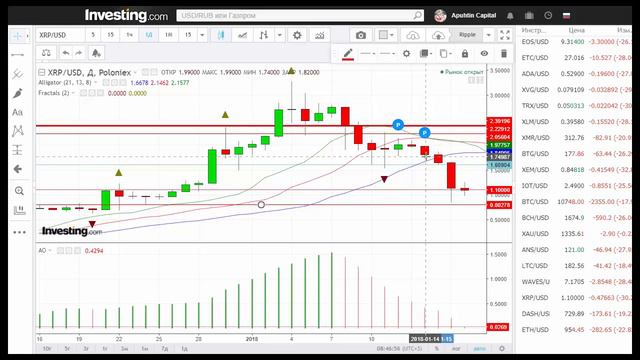Toggle selected drawing visibility eye icon
Image resolution: width=640 pixels, height=360 pixels.
(x=484, y=53)
